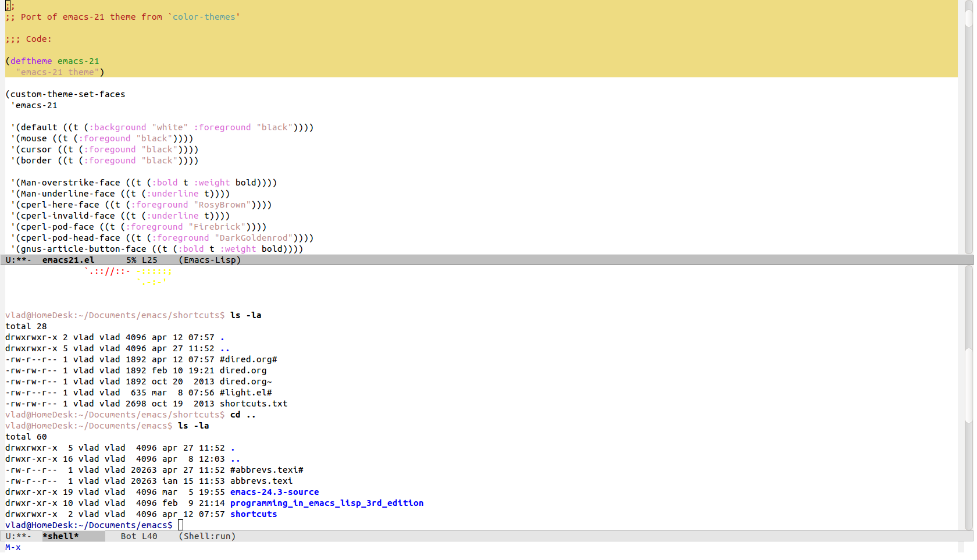Click the shell window's vertical scrollbar
Screen dimensions: 977x560
(969, 398)
